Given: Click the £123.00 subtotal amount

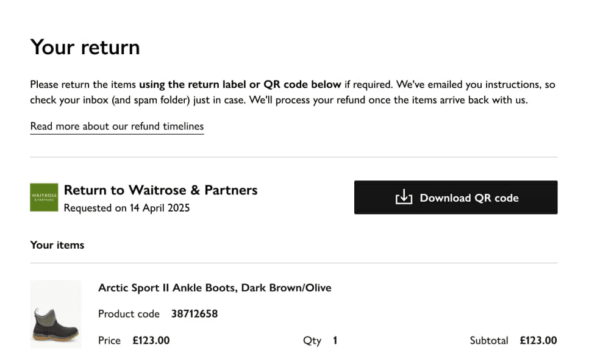Looking at the screenshot, I should pyautogui.click(x=538, y=340).
